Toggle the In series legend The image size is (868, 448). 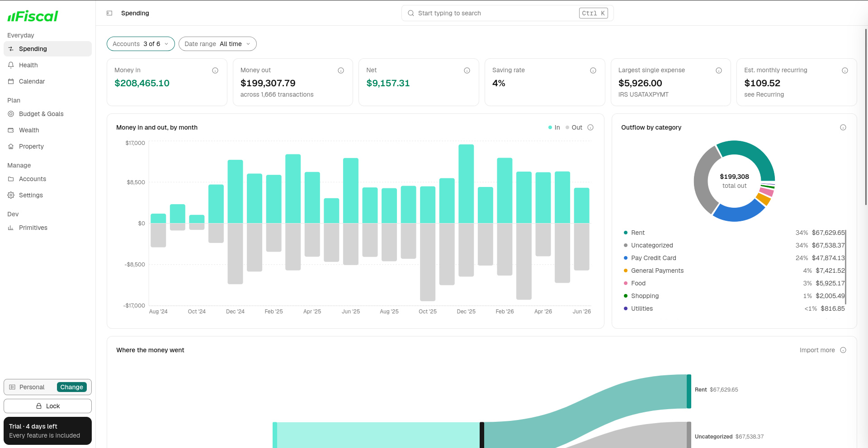pyautogui.click(x=554, y=127)
